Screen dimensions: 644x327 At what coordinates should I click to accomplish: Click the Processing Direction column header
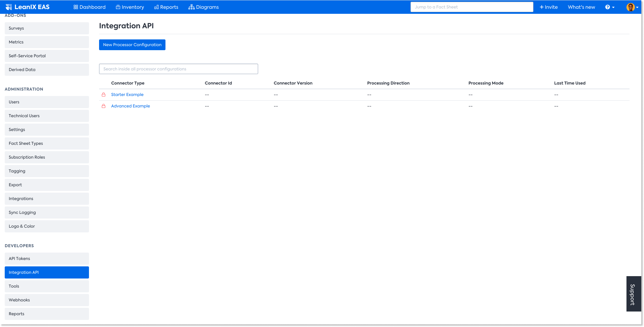click(388, 83)
